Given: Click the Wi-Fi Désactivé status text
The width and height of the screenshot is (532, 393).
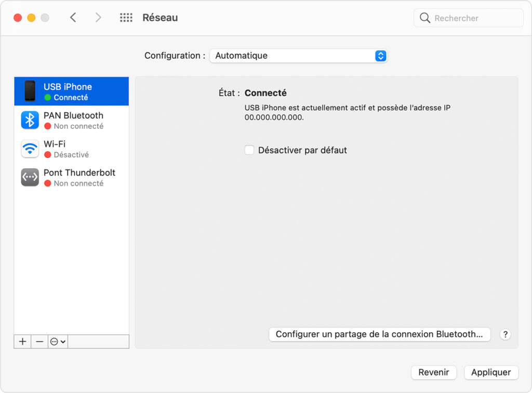Looking at the screenshot, I should click(x=71, y=155).
